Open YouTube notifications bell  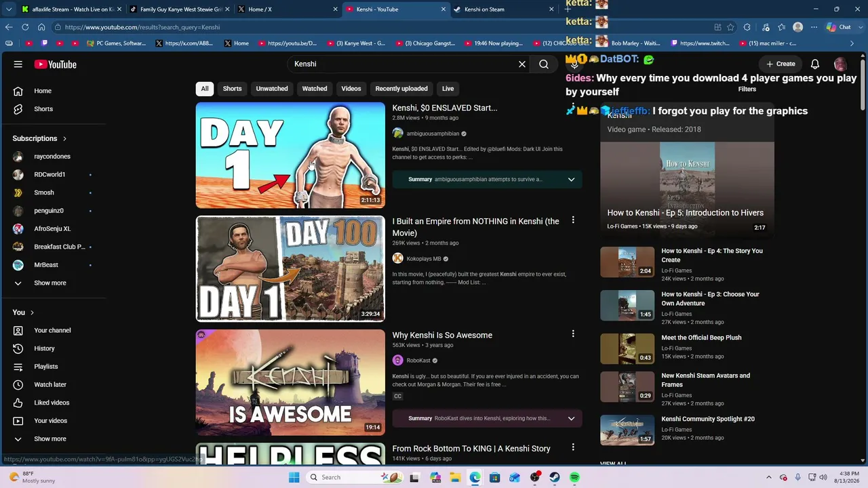815,64
